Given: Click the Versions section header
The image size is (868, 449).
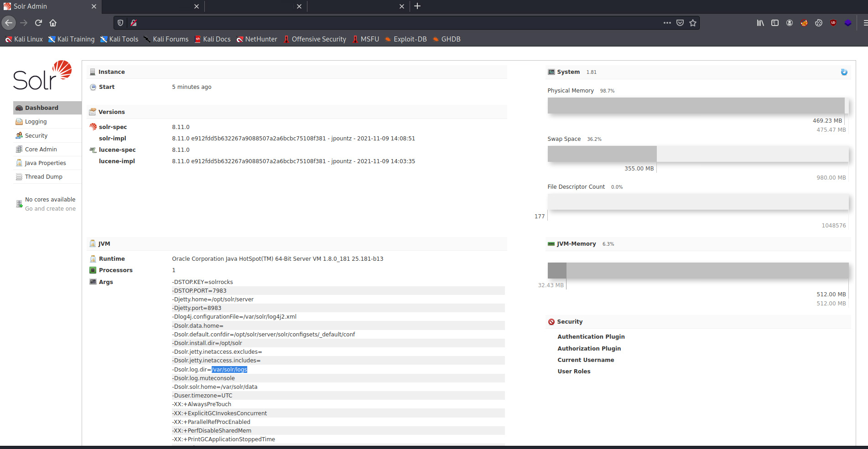Looking at the screenshot, I should coord(296,112).
